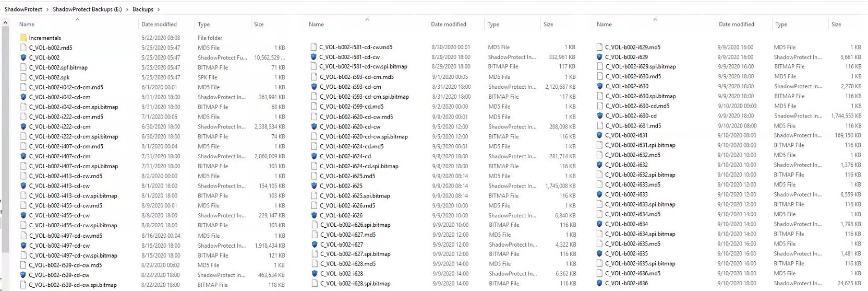Select file C_VOL-b002-i626.md5
The image size is (868, 291).
pyautogui.click(x=347, y=205)
